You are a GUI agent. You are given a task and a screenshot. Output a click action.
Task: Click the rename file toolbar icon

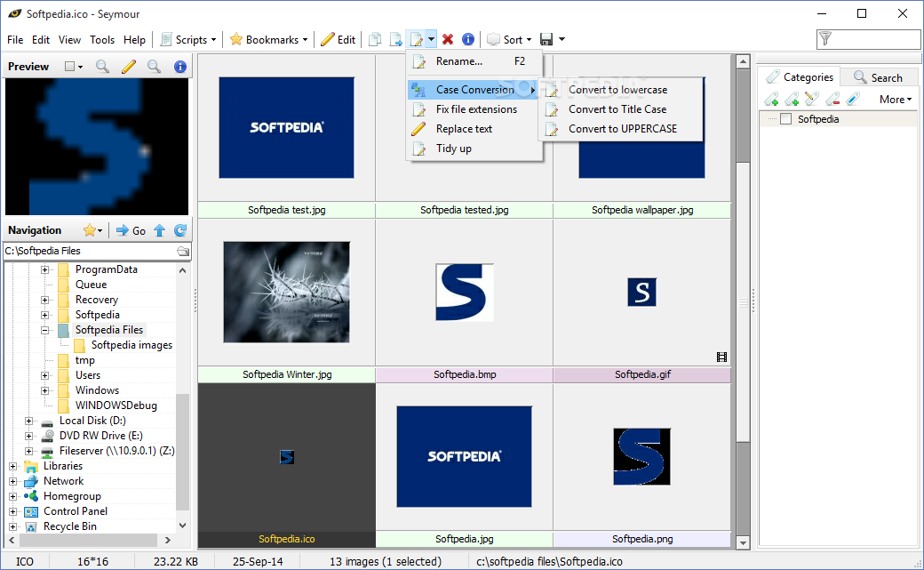[x=417, y=39]
